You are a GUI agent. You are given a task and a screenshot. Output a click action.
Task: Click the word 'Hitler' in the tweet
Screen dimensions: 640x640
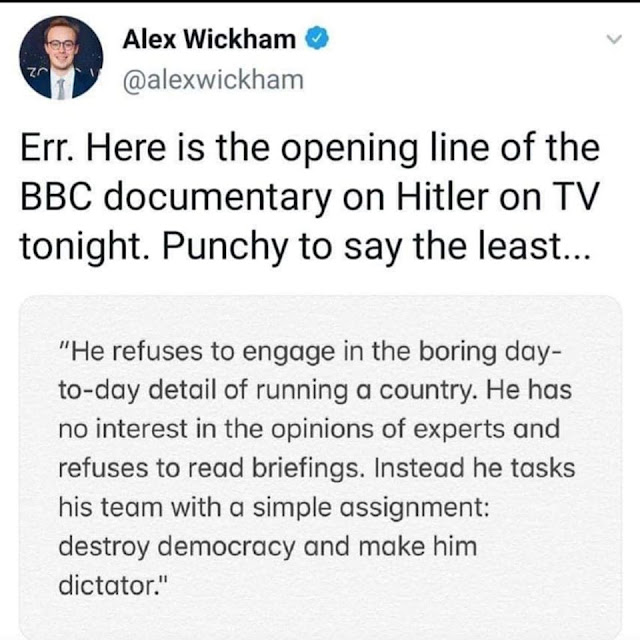click(x=442, y=198)
